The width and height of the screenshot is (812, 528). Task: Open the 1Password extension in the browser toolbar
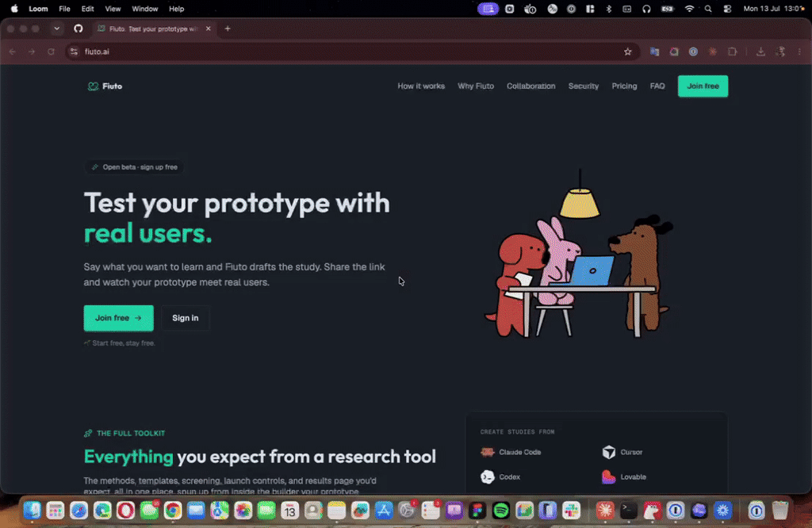point(693,52)
